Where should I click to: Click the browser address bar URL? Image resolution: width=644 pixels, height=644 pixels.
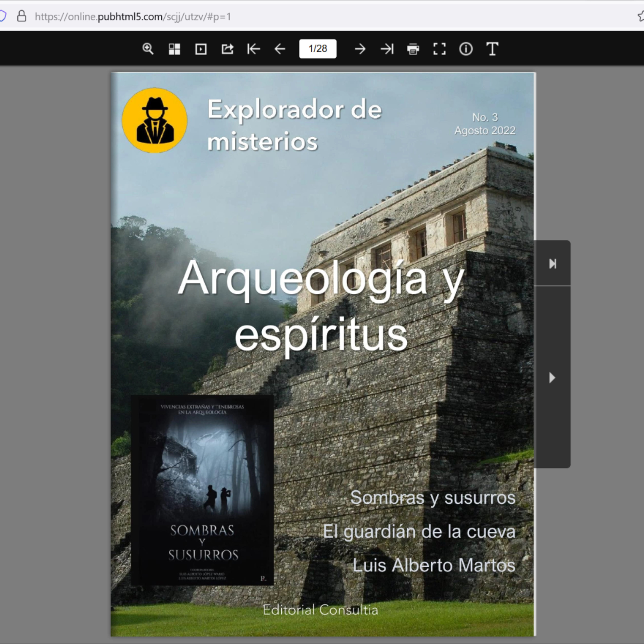click(133, 17)
